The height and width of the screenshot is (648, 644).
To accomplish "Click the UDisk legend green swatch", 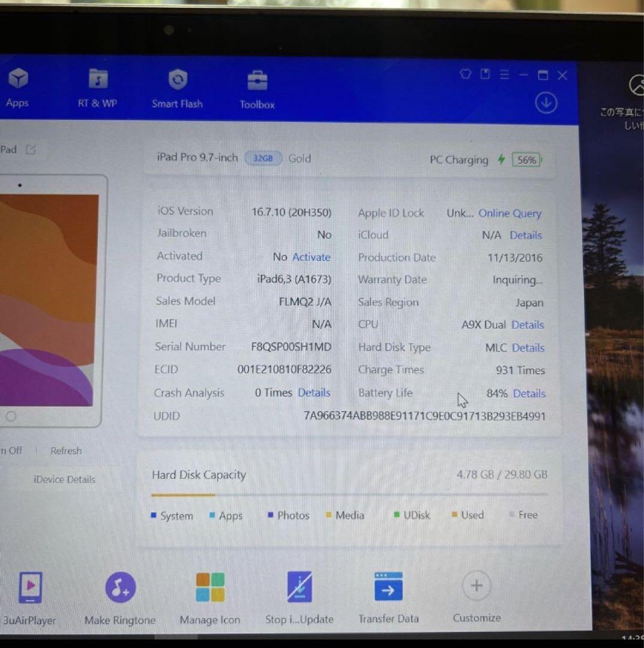I will [x=396, y=515].
